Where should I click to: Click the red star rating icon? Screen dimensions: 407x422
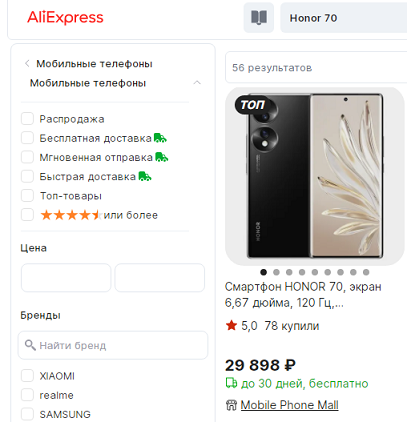[x=231, y=325]
